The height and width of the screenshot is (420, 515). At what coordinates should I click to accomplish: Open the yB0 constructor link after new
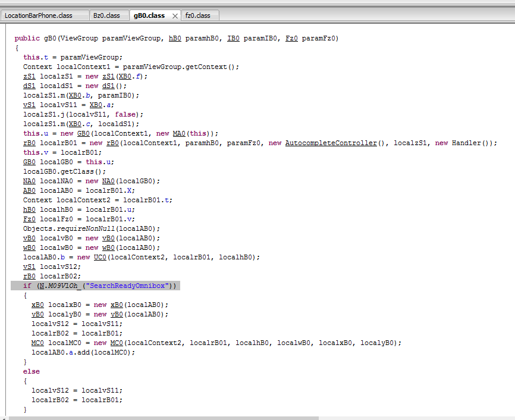point(117,314)
